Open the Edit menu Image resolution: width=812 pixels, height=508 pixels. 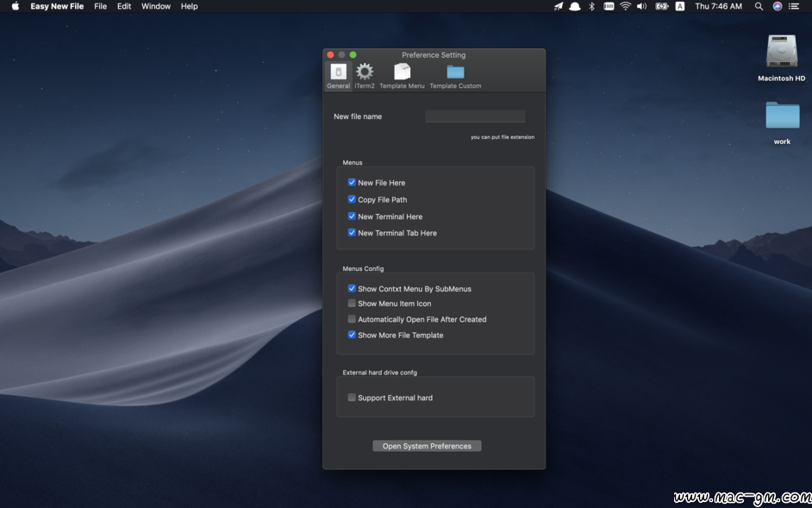click(124, 6)
